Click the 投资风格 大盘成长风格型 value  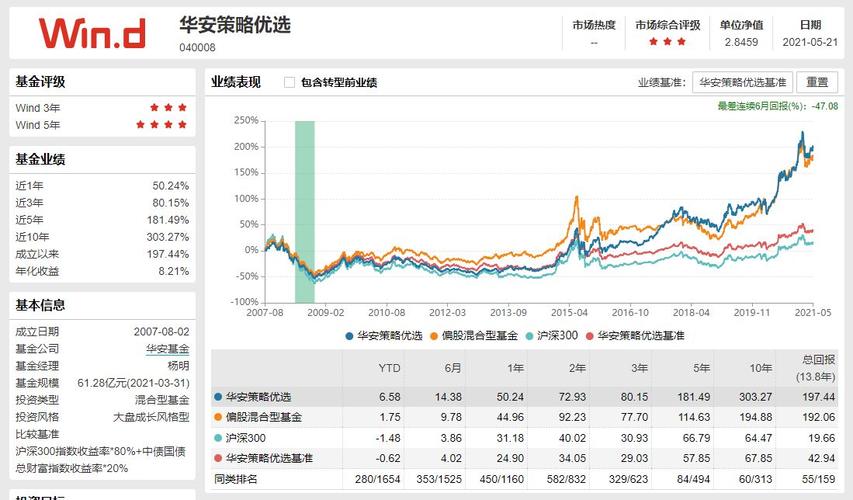[151, 417]
